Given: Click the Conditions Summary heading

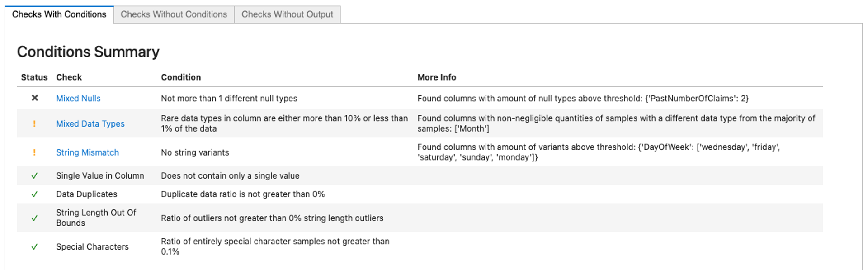Looking at the screenshot, I should point(88,52).
